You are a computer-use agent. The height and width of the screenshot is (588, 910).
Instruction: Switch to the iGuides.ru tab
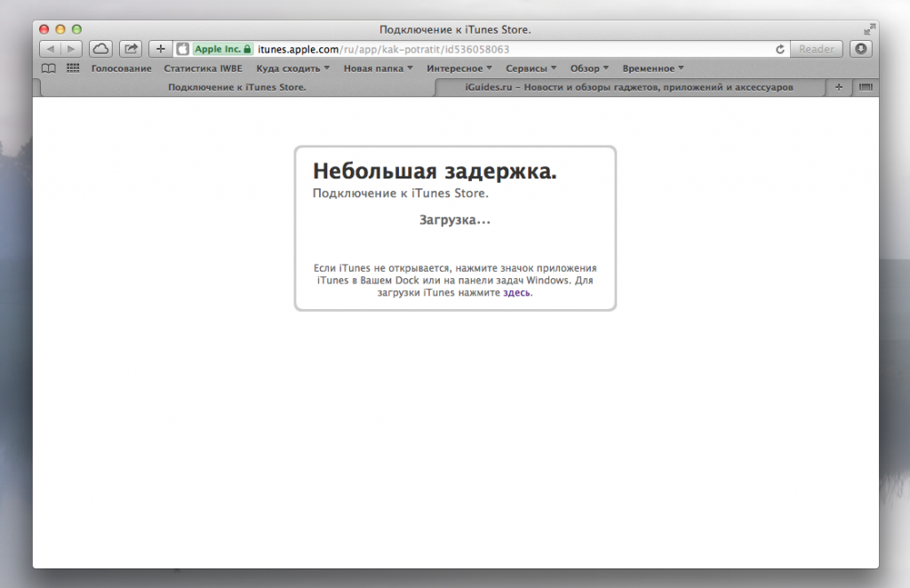click(629, 88)
